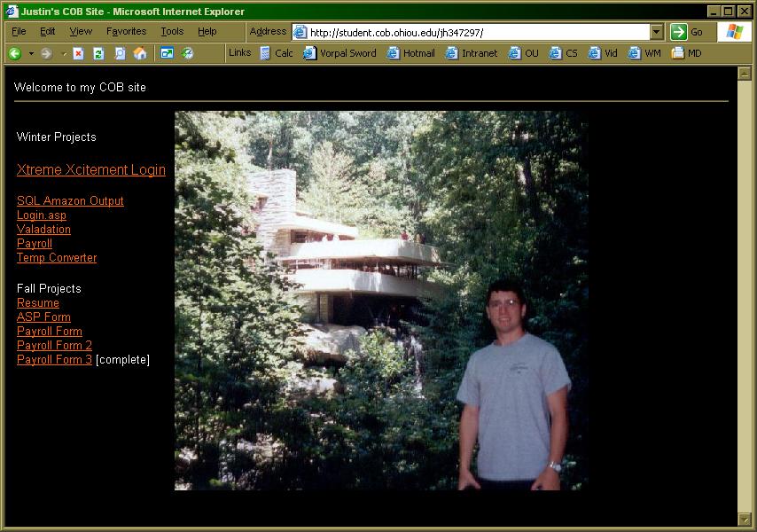Open the WM link in Links bar
The width and height of the screenshot is (757, 532).
(x=644, y=53)
